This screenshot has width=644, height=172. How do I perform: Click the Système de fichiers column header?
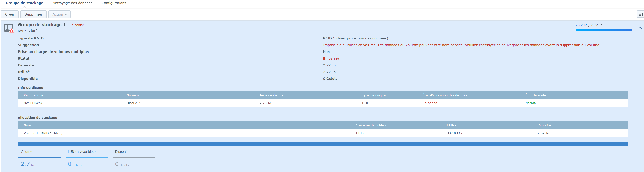371,125
